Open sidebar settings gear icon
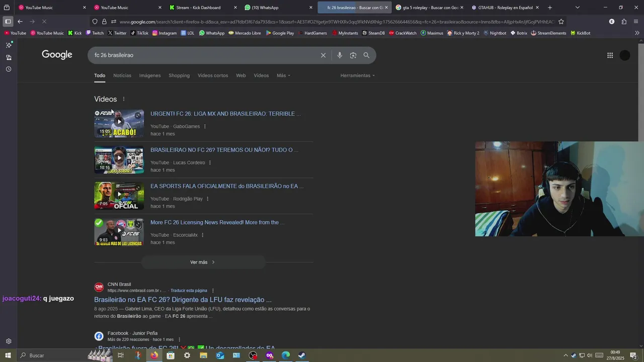 (x=9, y=341)
